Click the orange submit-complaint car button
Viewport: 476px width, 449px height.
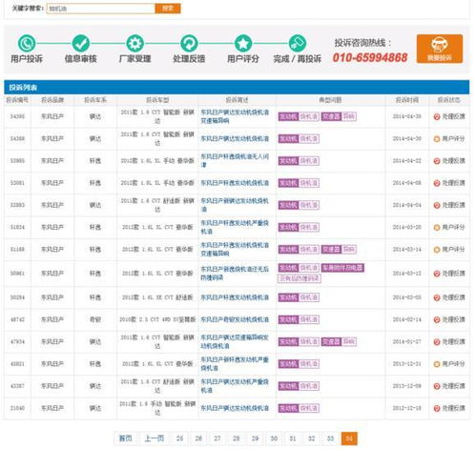pos(440,49)
